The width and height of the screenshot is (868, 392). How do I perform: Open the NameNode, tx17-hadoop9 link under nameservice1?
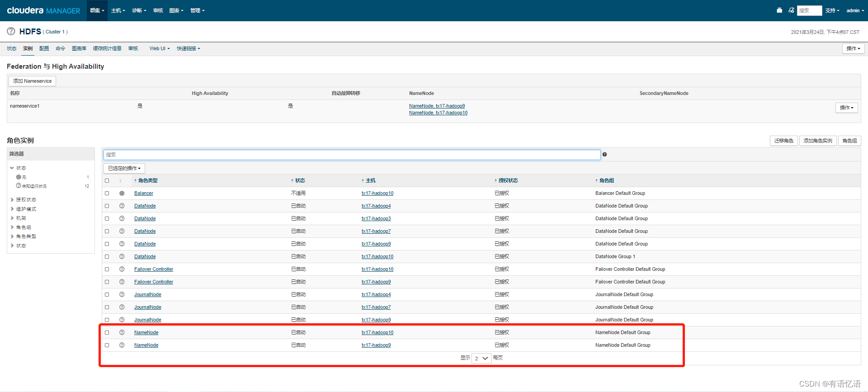tap(437, 106)
